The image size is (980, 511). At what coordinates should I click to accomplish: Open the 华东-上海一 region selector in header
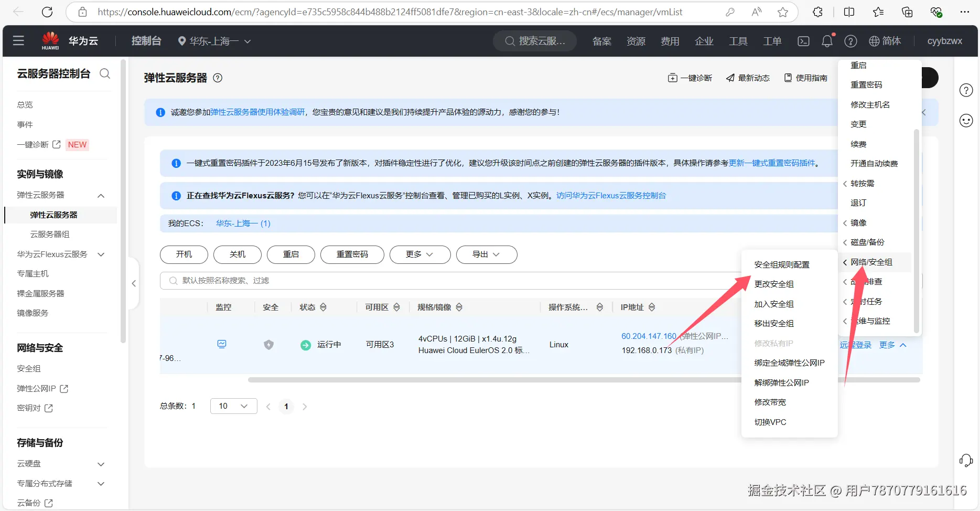pos(214,41)
